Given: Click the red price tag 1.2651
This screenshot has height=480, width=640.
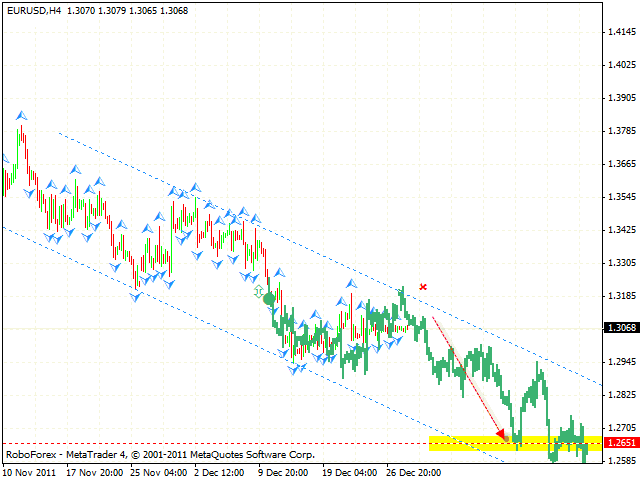Looking at the screenshot, I should click(619, 443).
